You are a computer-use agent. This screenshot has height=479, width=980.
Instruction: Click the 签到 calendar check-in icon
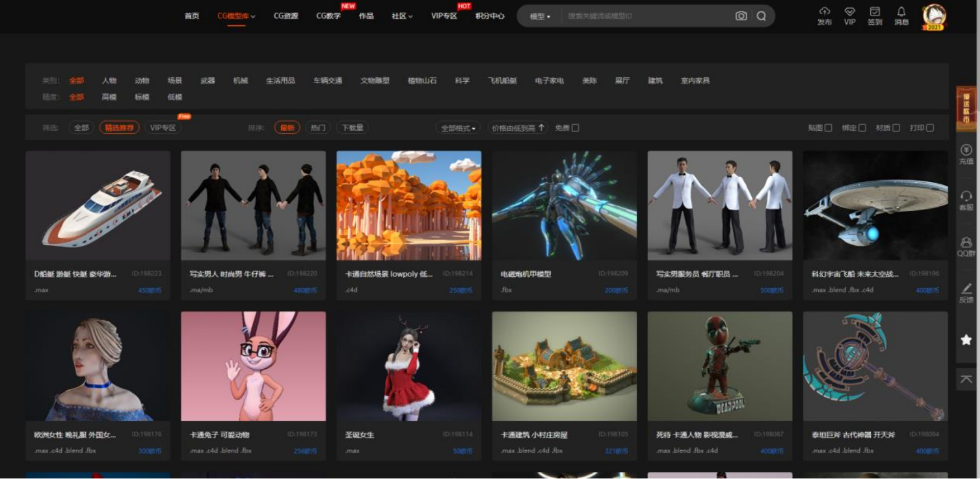(x=875, y=12)
